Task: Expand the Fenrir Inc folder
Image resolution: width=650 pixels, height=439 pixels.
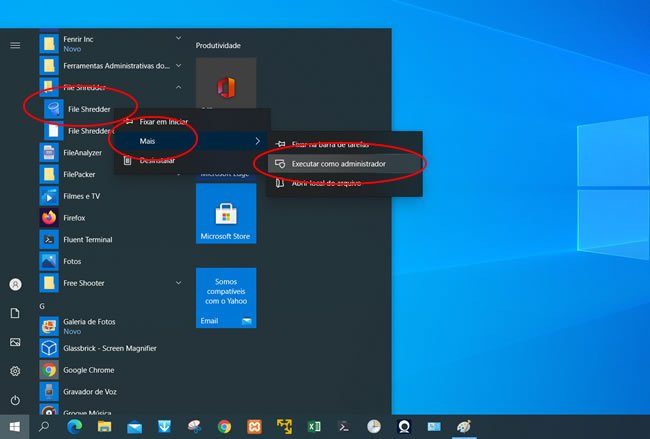Action: 110,43
